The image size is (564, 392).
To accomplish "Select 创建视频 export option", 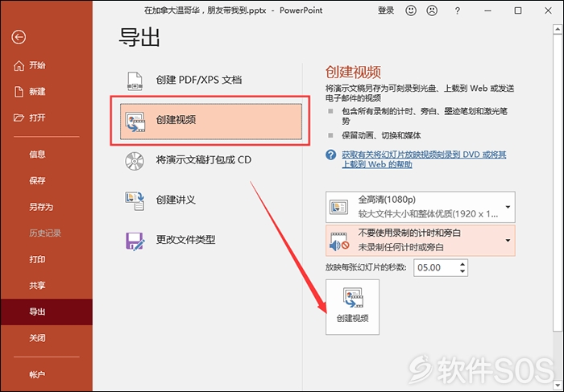I will tap(211, 121).
